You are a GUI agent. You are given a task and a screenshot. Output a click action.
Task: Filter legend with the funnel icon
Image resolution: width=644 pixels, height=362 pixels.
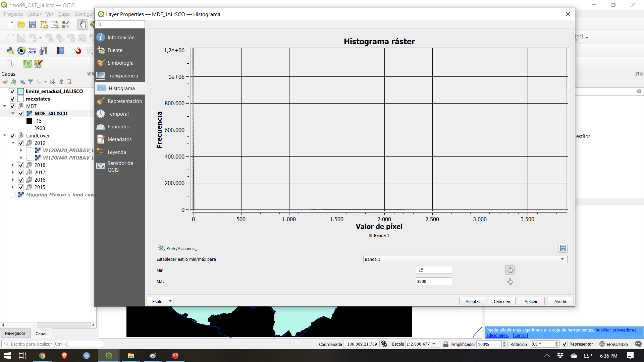pyautogui.click(x=31, y=82)
